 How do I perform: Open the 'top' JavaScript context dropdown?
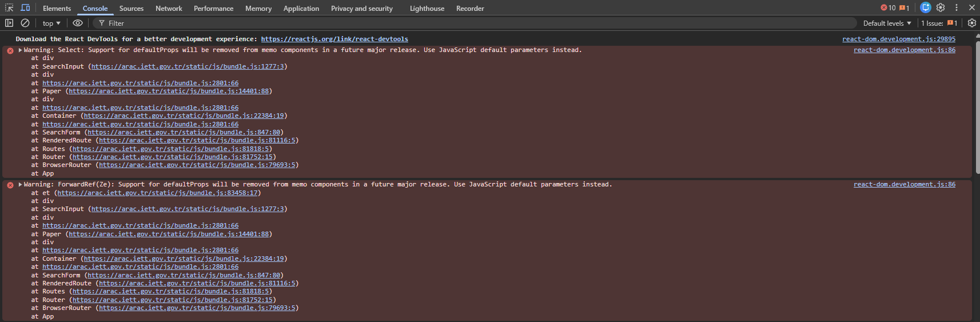click(x=51, y=23)
